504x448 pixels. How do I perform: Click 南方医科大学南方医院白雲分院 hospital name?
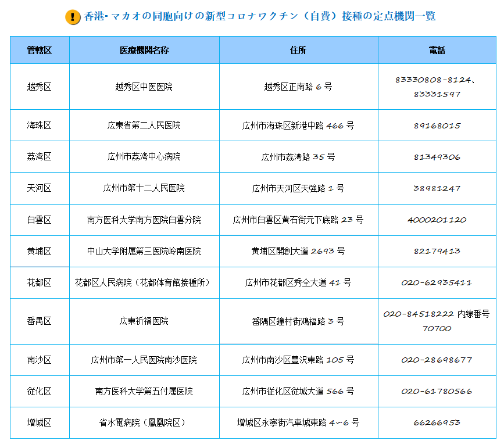(x=144, y=220)
